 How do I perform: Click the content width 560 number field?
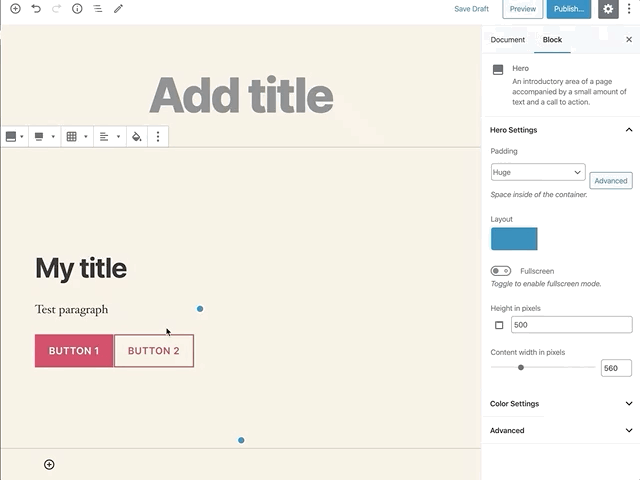point(616,368)
